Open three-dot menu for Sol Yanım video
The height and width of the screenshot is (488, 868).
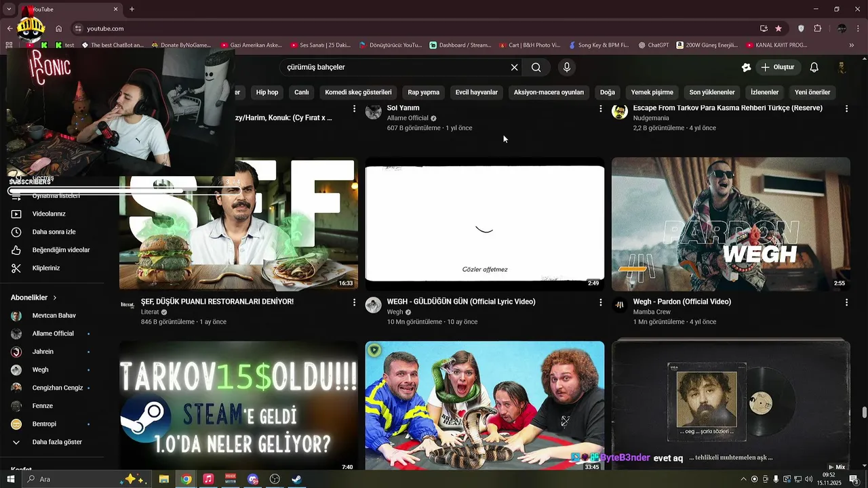[600, 108]
